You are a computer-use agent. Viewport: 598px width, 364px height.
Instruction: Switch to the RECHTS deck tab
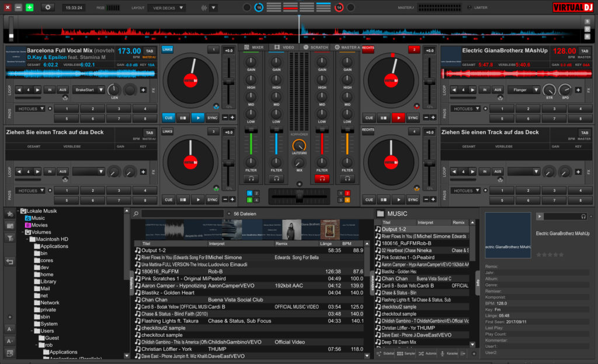pyautogui.click(x=367, y=47)
